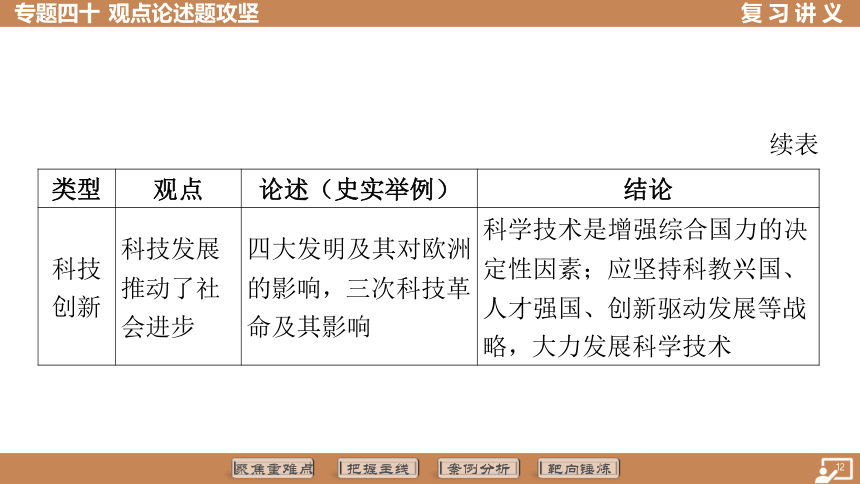Click the 结论 column header
This screenshot has height=484, width=860.
648,189
